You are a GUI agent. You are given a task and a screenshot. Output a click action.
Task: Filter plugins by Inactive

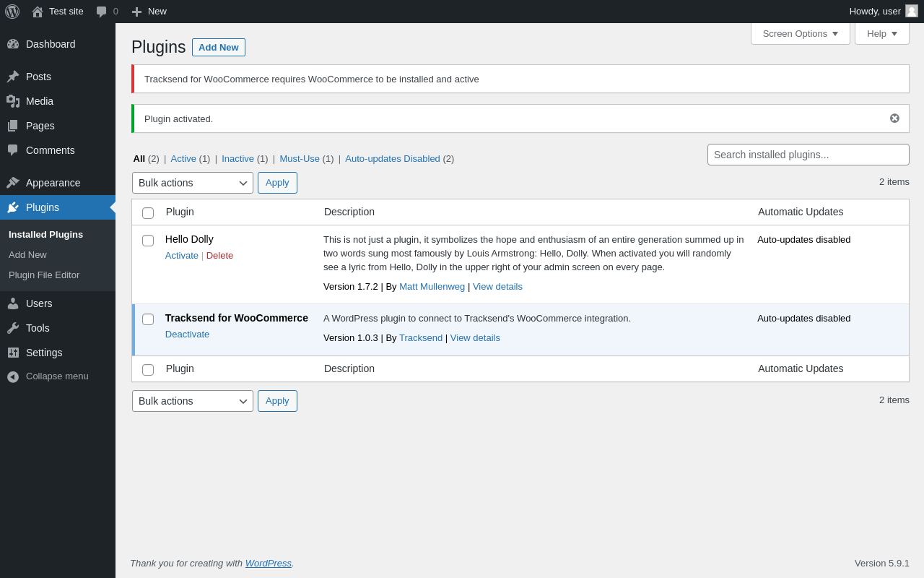(237, 159)
